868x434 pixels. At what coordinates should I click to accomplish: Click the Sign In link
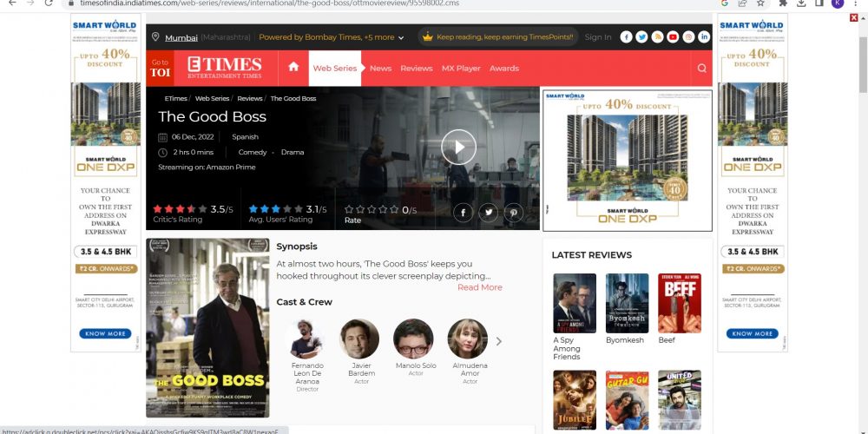pyautogui.click(x=598, y=37)
